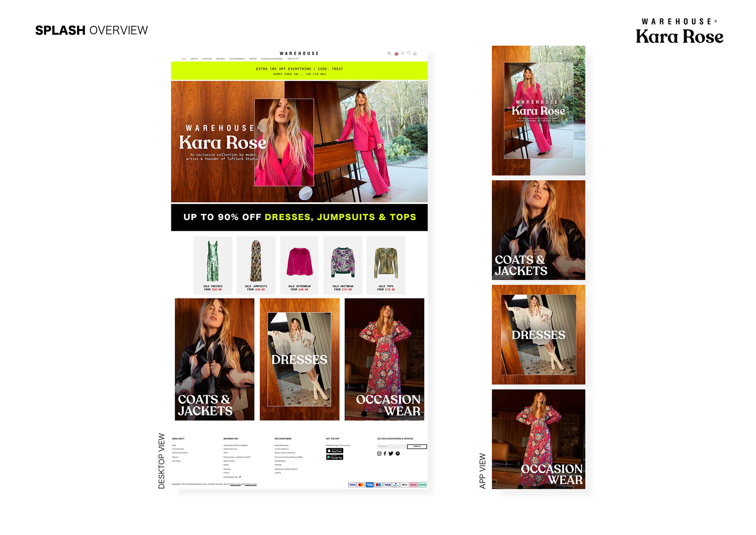Viewport: 756px width, 535px height.
Task: Click the SIGN UP button in footer
Action: (x=417, y=447)
